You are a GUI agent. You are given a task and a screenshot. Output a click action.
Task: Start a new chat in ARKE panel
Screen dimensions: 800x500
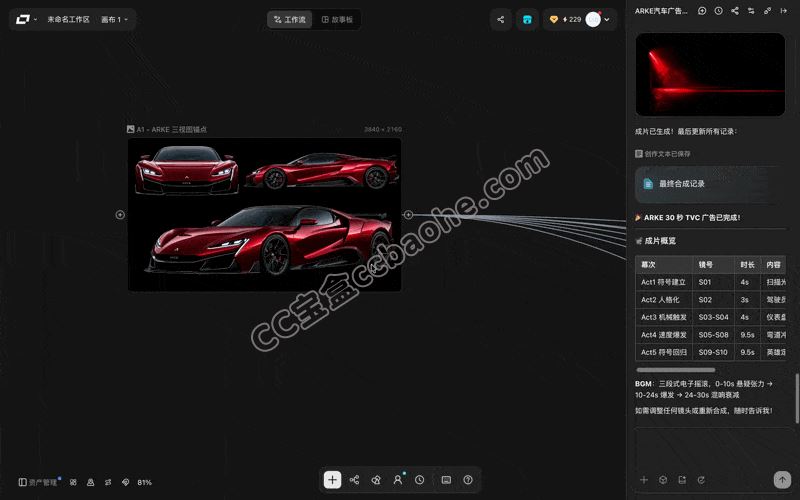[x=702, y=11]
